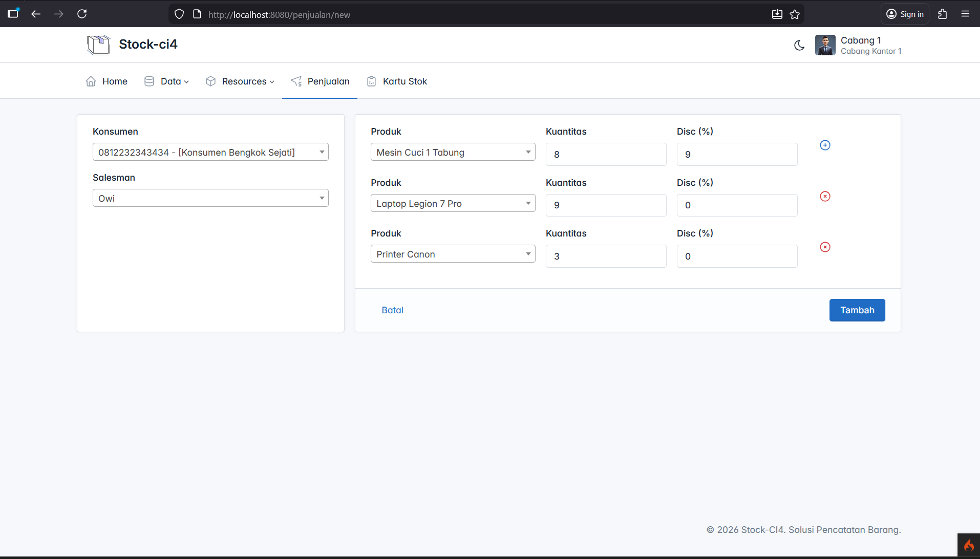Open the browser hamburger menu
This screenshot has height=559, width=980.
point(965,14)
